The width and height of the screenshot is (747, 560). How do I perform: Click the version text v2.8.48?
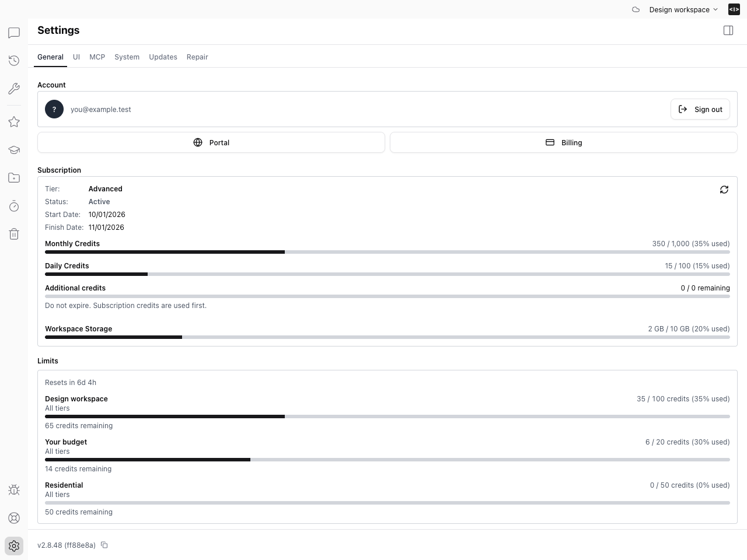[67, 545]
